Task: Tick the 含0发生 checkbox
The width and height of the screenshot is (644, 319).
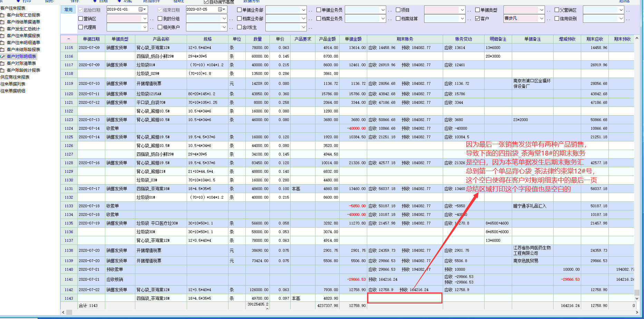Action: [x=240, y=27]
